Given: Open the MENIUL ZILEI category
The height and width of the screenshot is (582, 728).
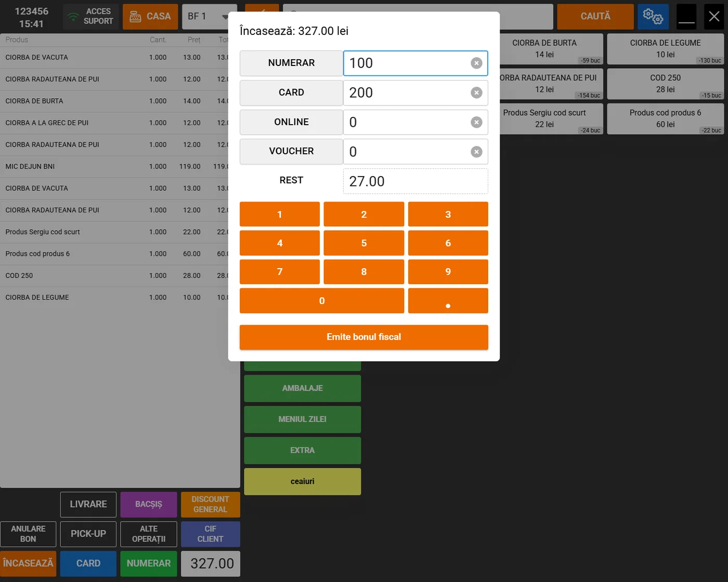Looking at the screenshot, I should (x=302, y=419).
